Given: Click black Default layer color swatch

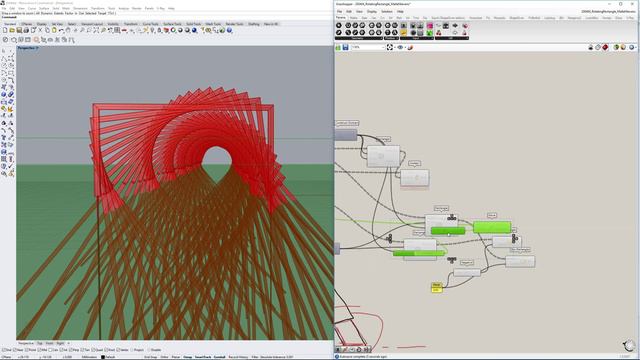Looking at the screenshot, I should click(x=103, y=357).
